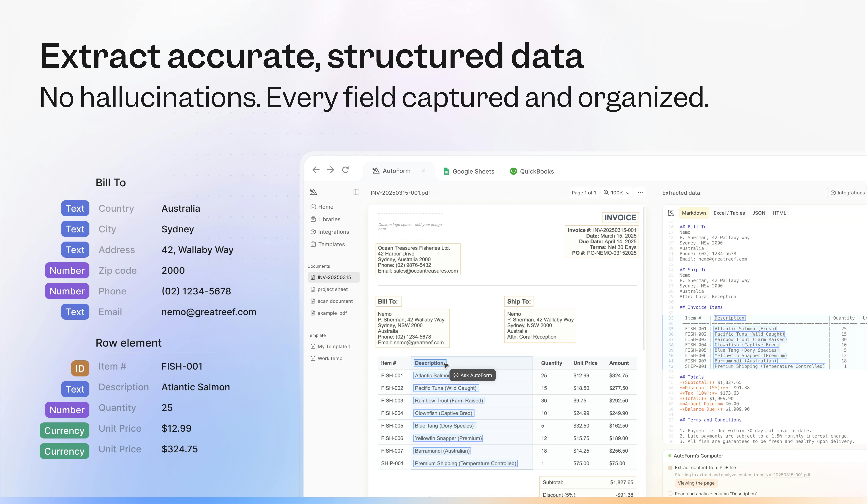Select the INV-20250315 document

click(x=334, y=277)
